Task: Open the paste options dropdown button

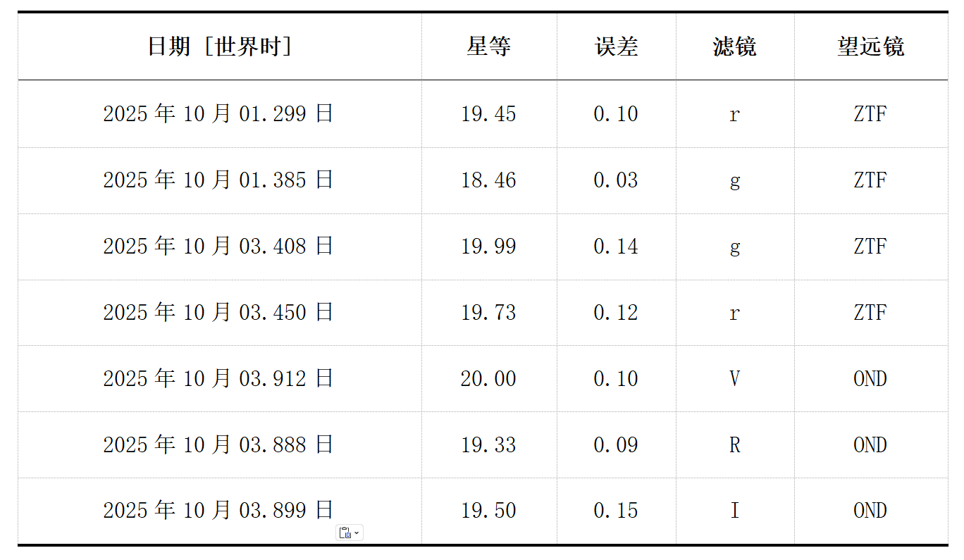Action: tap(350, 533)
